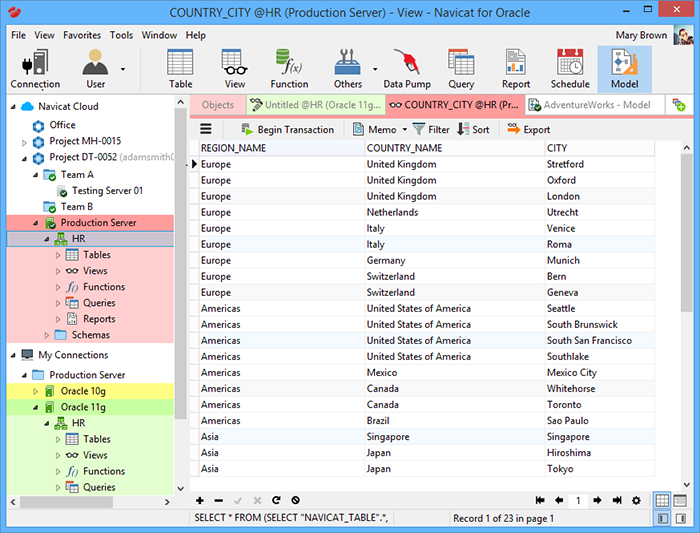Switch to grid view mode
700x533 pixels.
tap(662, 500)
